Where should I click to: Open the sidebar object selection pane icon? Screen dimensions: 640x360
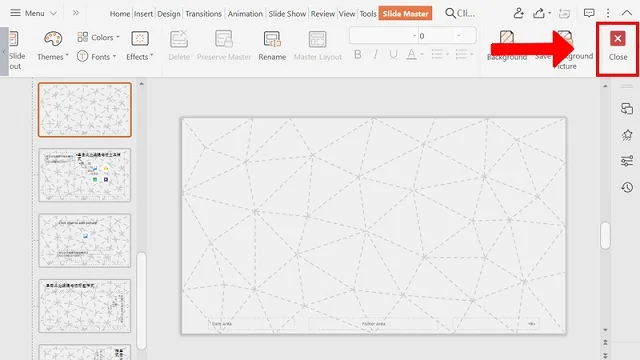tap(627, 109)
